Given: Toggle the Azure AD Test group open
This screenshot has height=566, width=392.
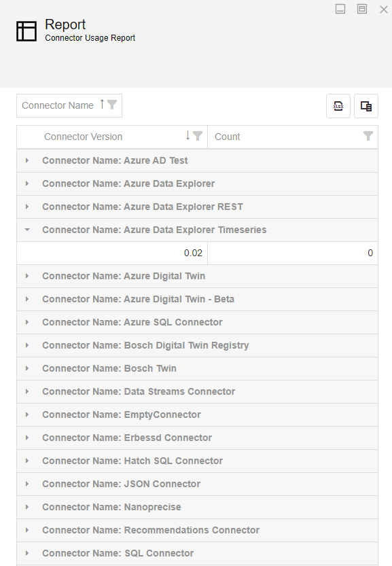Looking at the screenshot, I should (26, 160).
